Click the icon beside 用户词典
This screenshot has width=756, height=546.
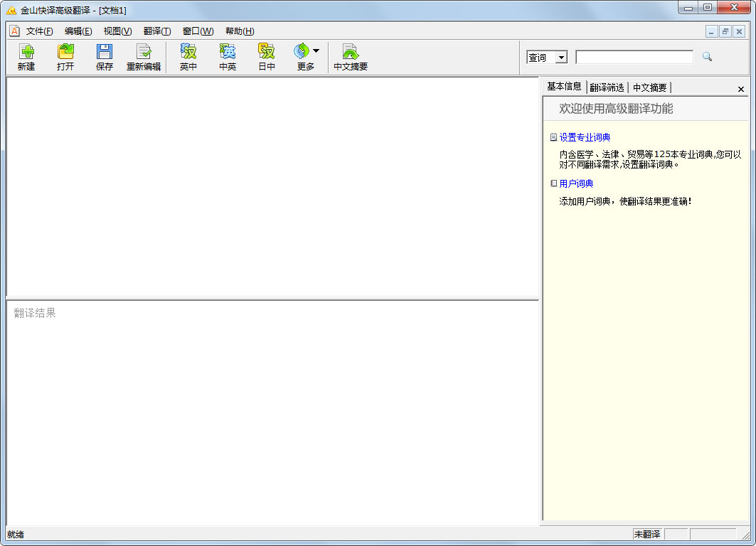coord(553,183)
